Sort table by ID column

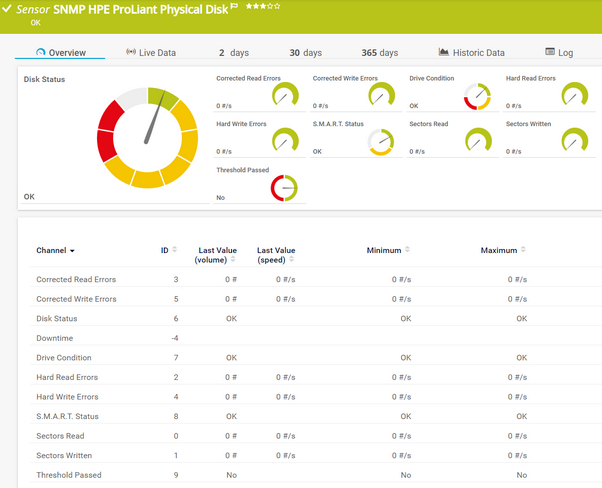166,250
